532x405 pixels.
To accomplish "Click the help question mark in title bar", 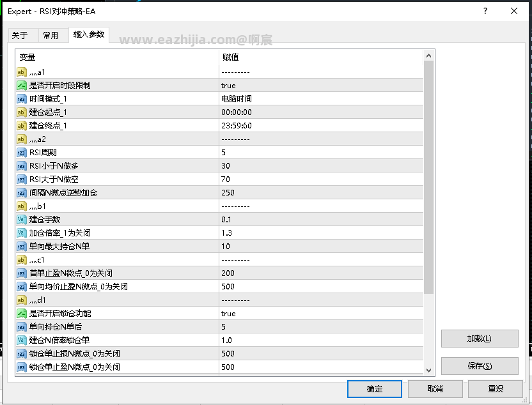I will coord(485,11).
